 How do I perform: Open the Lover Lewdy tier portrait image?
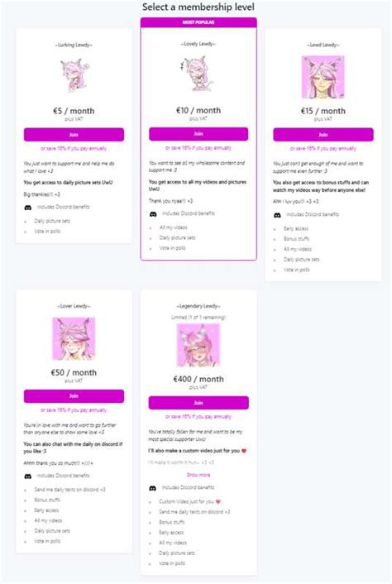[x=74, y=338]
